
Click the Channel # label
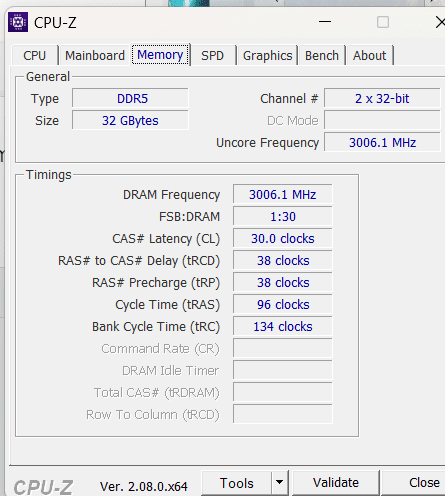tap(289, 99)
